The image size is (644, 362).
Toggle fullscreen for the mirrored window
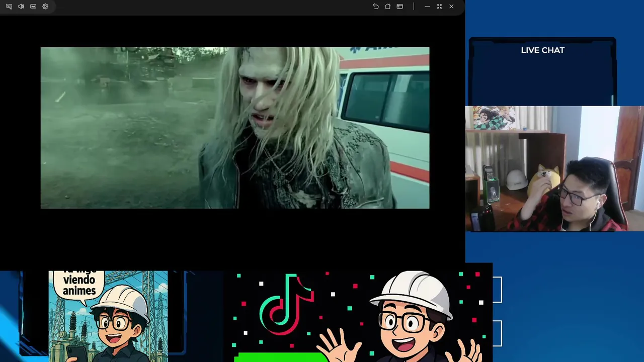click(x=439, y=7)
